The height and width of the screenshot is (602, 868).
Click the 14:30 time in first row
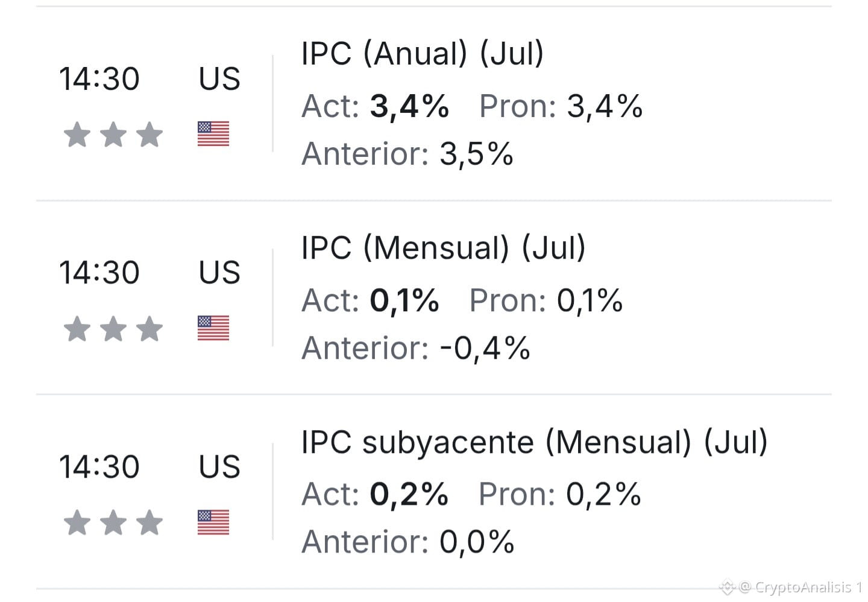pos(99,79)
